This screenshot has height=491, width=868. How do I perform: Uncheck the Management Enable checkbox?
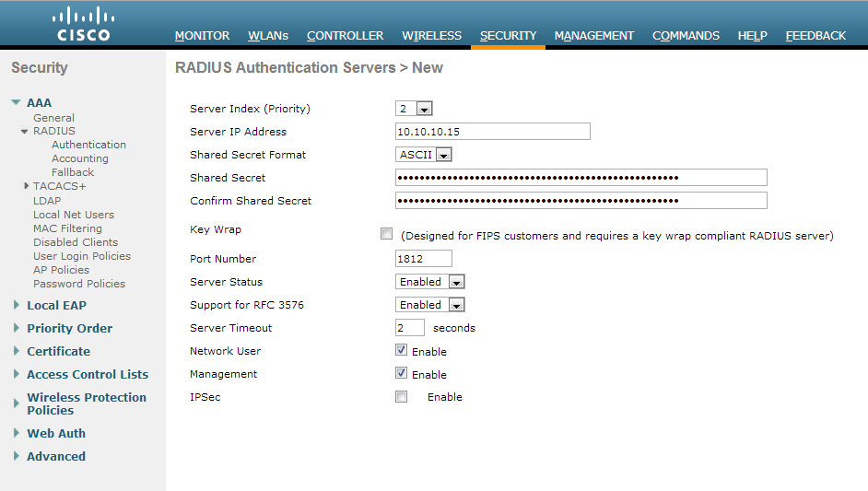402,373
